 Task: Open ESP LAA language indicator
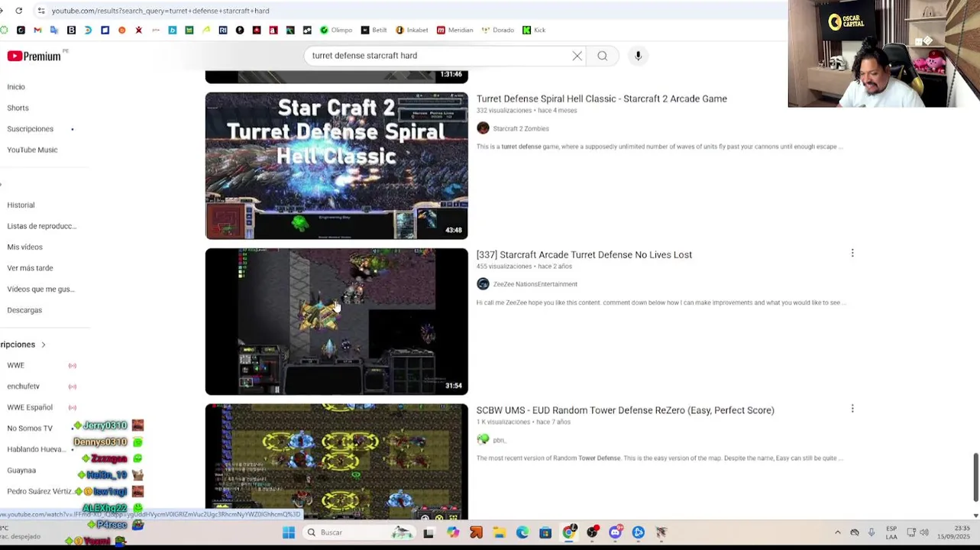[x=891, y=532]
